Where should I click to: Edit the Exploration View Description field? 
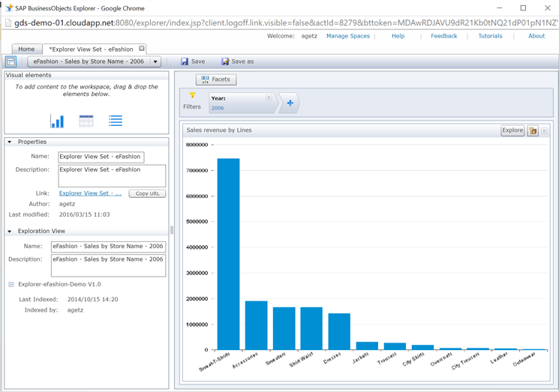tap(108, 265)
